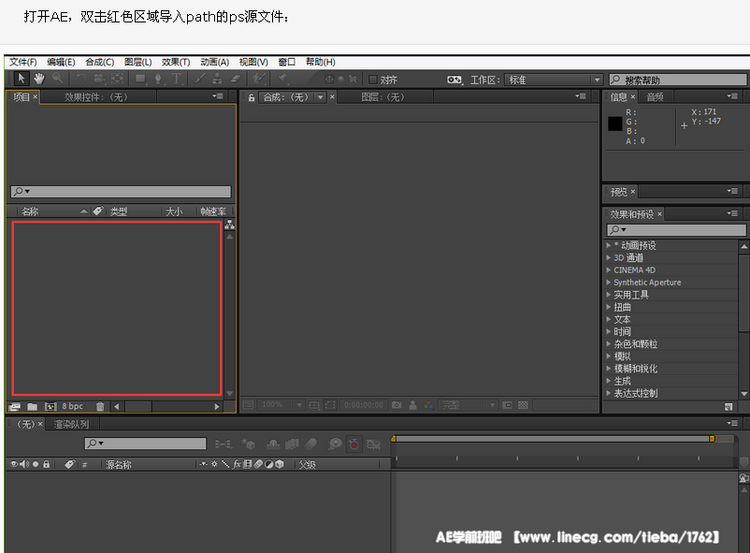The image size is (750, 553).
Task: Create a new folder in Project panel
Action: point(32,407)
